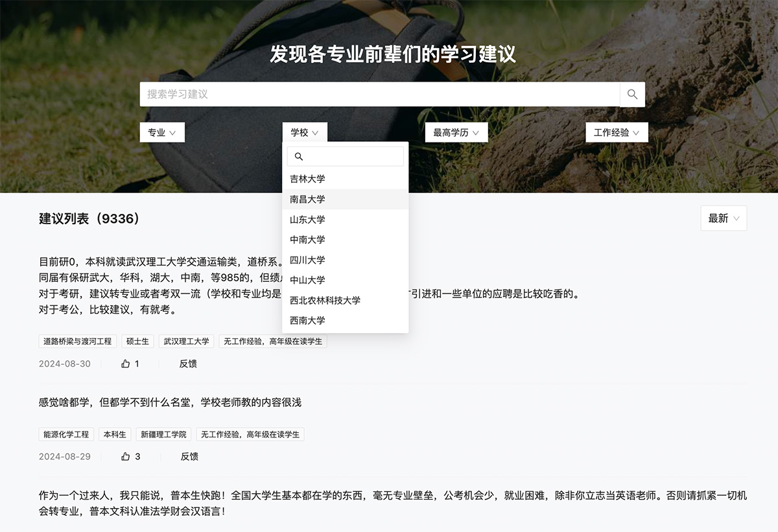778x532 pixels.
Task: Open the 工作经验 filter dropdown
Action: 616,132
